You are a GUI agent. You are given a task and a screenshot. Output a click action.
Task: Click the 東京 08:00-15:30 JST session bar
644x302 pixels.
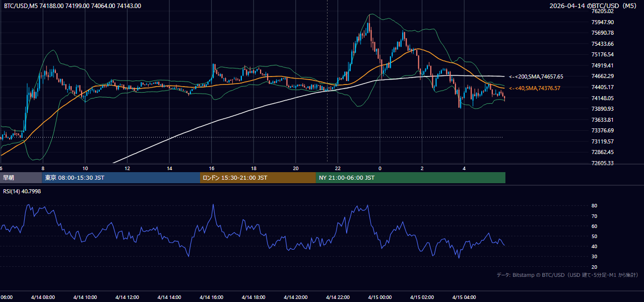pos(121,178)
